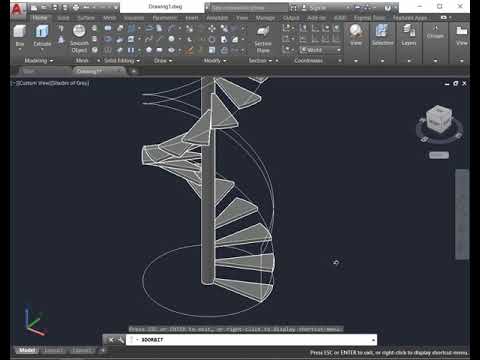The height and width of the screenshot is (360, 480).
Task: Click the Subtract icon in Solid Editing
Action: [108, 40]
